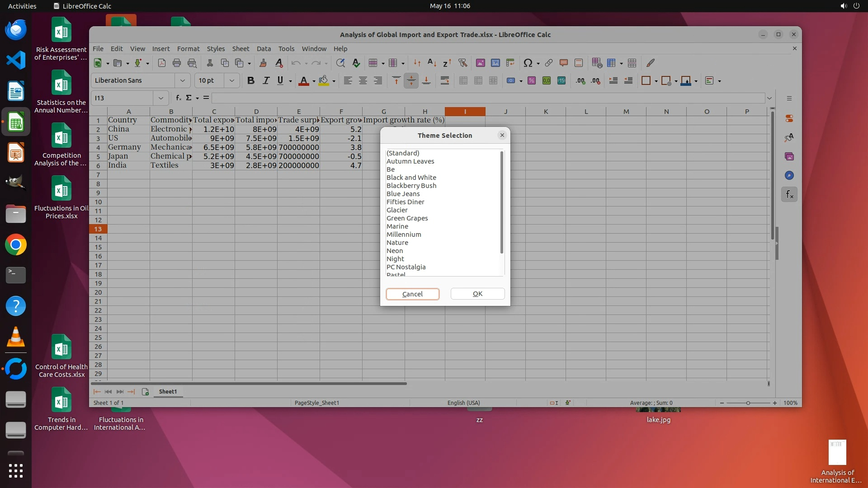Select Blackberry Bush theme in list
Viewport: 868px width, 488px height.
[411, 186]
